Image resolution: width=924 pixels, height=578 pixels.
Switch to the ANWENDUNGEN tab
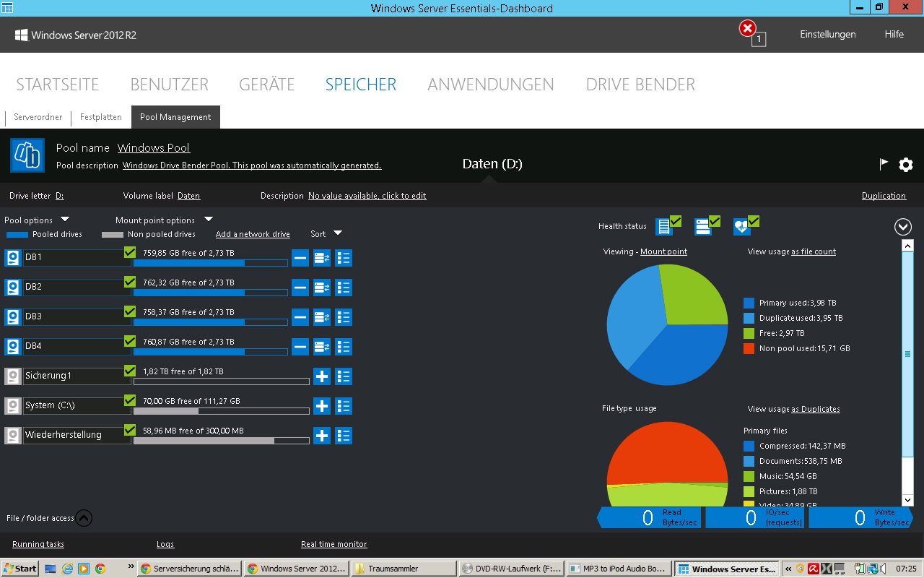coord(491,85)
